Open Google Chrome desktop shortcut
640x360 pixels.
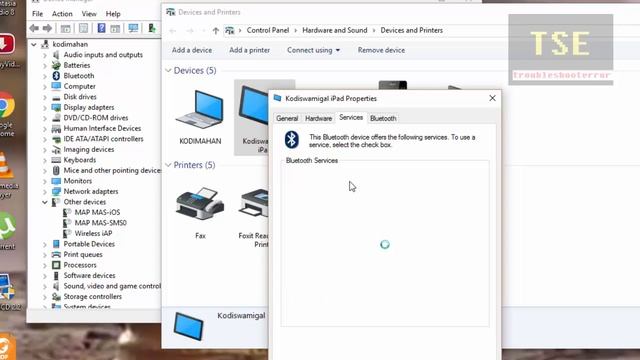(6, 105)
